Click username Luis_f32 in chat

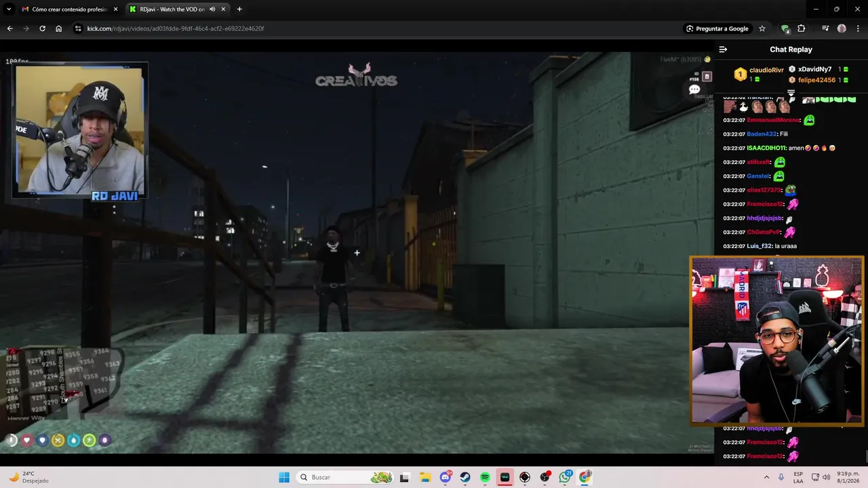[759, 246]
